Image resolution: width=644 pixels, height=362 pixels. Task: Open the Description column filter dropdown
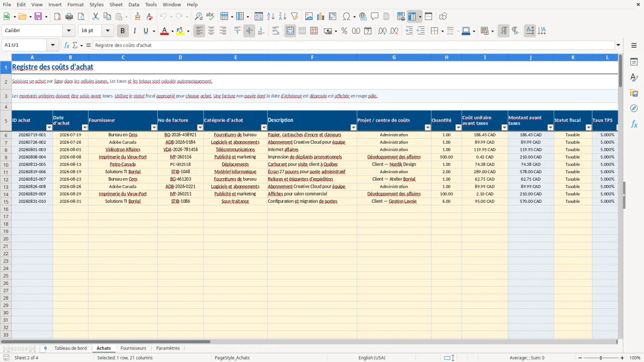(353, 128)
